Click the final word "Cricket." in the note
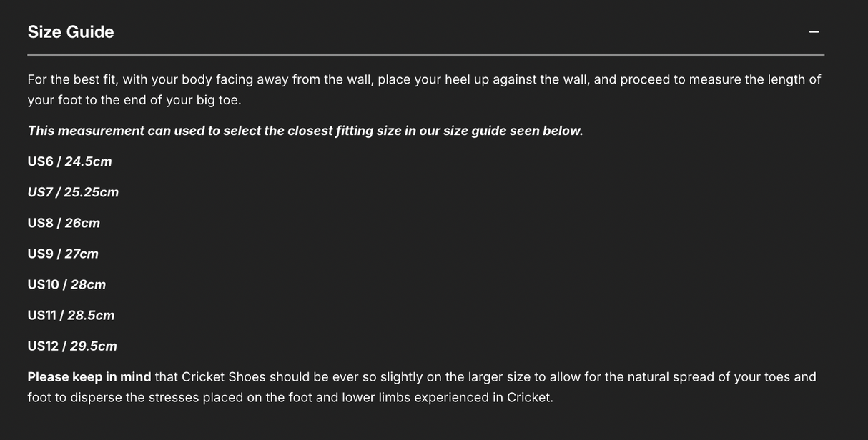 pyautogui.click(x=530, y=397)
